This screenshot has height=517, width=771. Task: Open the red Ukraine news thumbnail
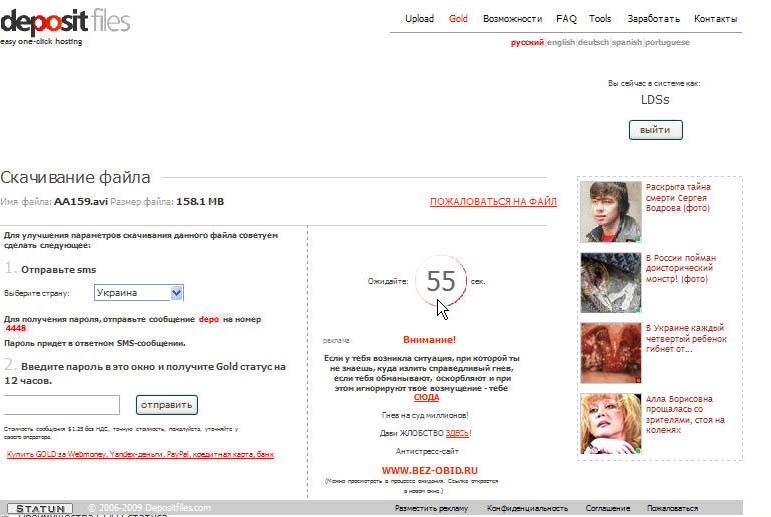[x=611, y=353]
